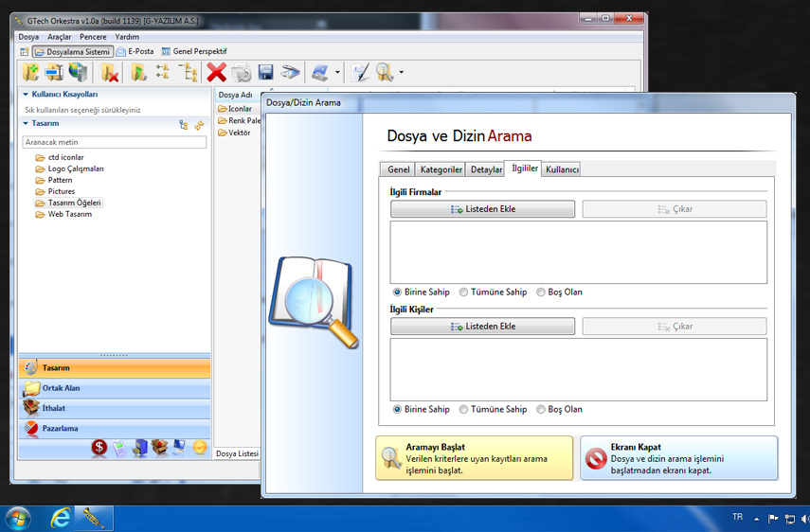This screenshot has height=532, width=810.
Task: Collapse the Tasarım tree section header
Action: [26, 124]
